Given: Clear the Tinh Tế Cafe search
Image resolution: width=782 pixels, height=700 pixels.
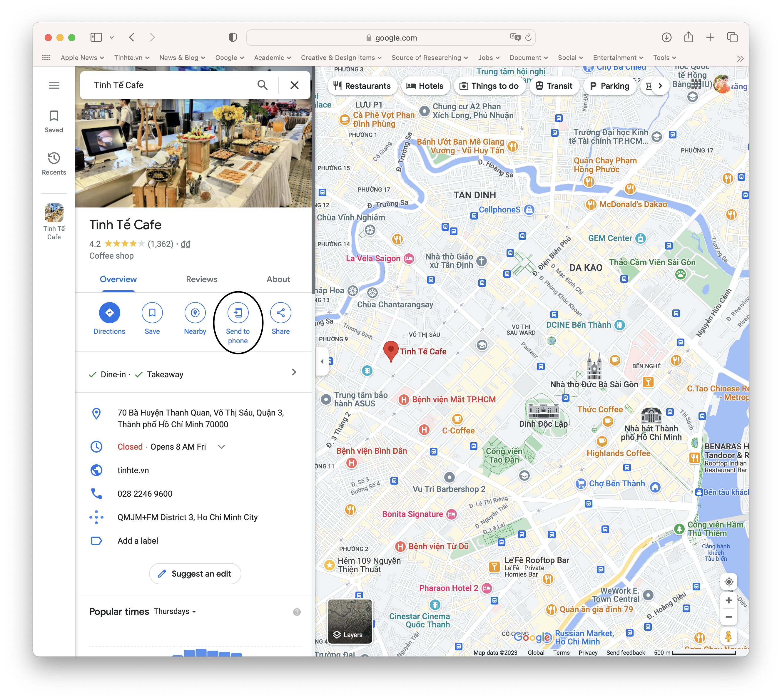Looking at the screenshot, I should coord(294,85).
